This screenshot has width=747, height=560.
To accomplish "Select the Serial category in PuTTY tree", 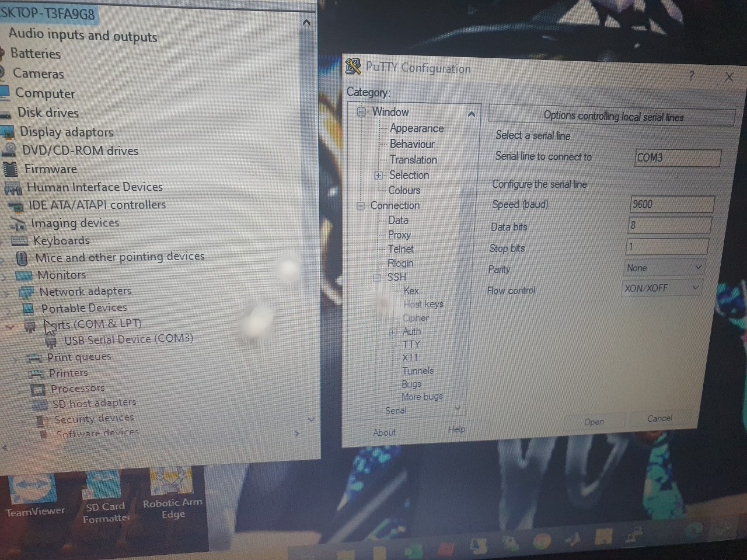I will click(395, 410).
